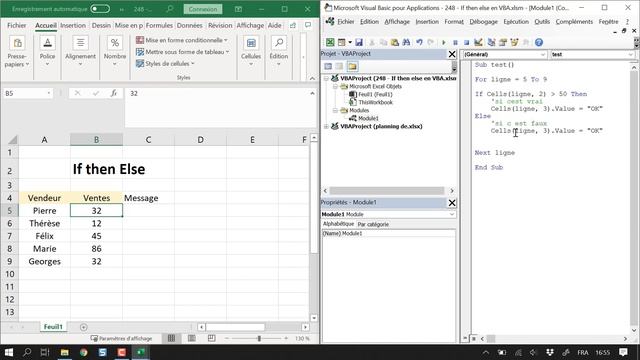The image size is (640, 360).
Task: Click the insert function fx icon
Action: pyautogui.click(x=114, y=93)
